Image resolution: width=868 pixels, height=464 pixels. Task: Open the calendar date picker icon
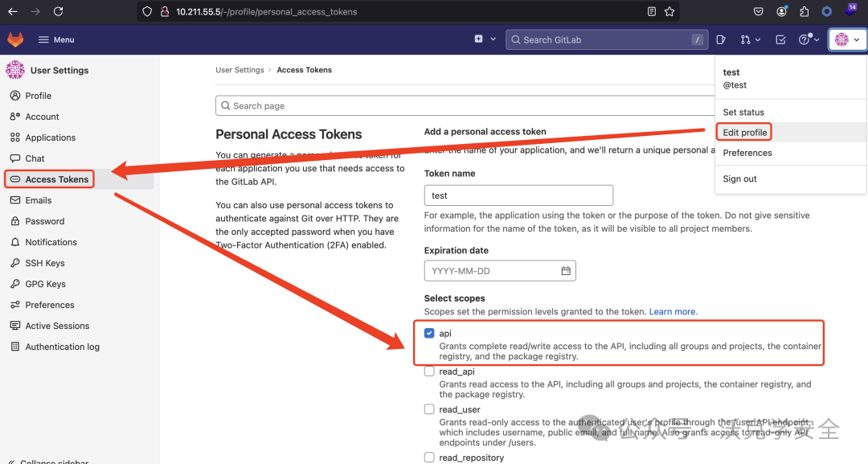[x=566, y=271]
